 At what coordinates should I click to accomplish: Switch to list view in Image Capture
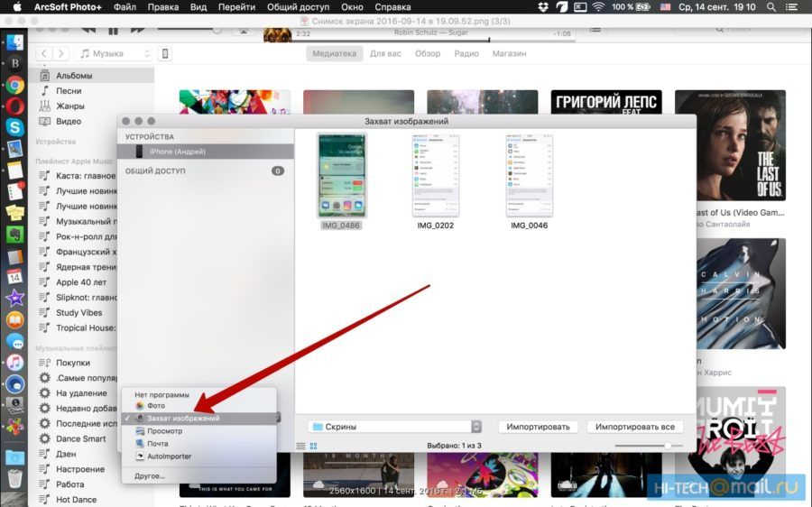[x=301, y=446]
